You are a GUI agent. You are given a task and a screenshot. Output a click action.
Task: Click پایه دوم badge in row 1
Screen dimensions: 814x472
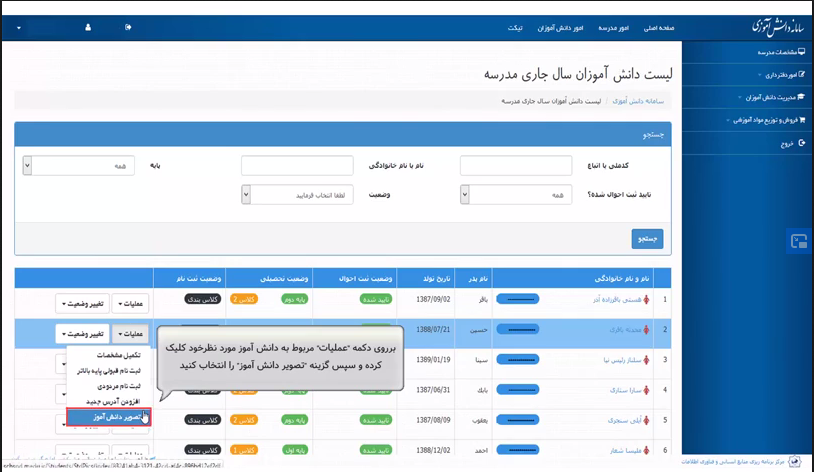(294, 300)
